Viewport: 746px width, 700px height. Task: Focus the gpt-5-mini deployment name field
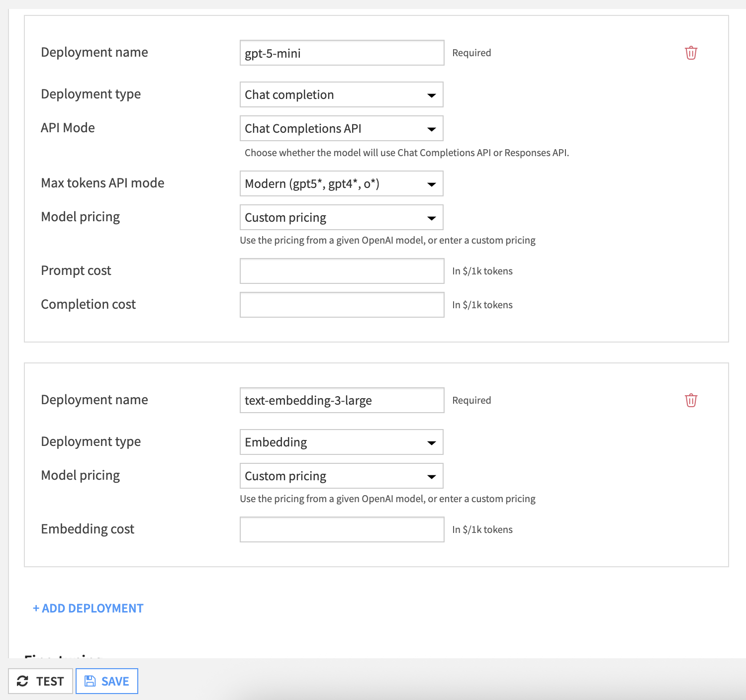(x=342, y=53)
